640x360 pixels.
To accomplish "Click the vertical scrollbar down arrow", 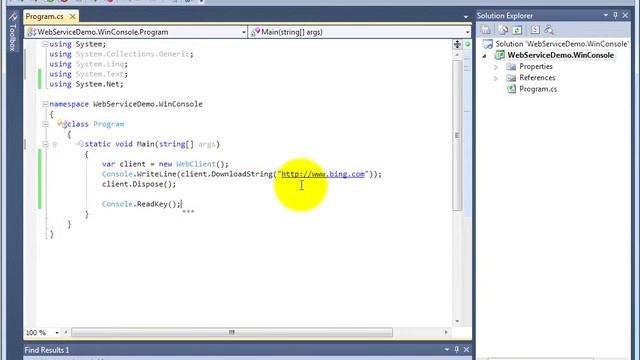I will click(457, 321).
